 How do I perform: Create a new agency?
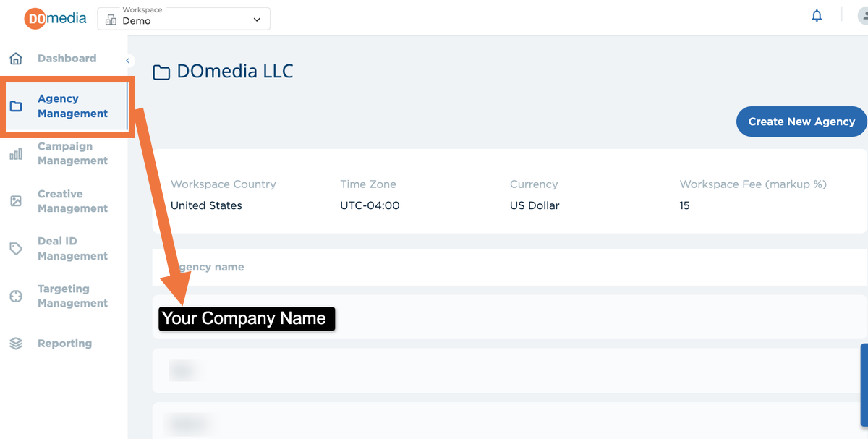point(801,122)
